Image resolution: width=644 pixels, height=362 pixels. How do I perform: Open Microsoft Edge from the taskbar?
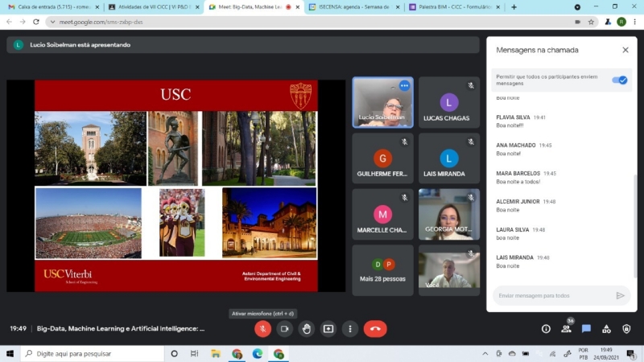click(258, 353)
